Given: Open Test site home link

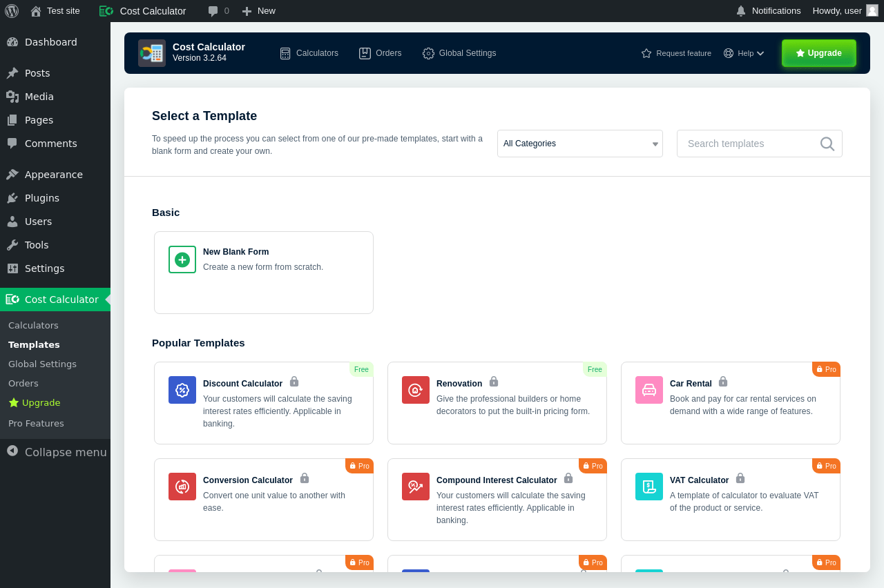Looking at the screenshot, I should click(x=55, y=11).
